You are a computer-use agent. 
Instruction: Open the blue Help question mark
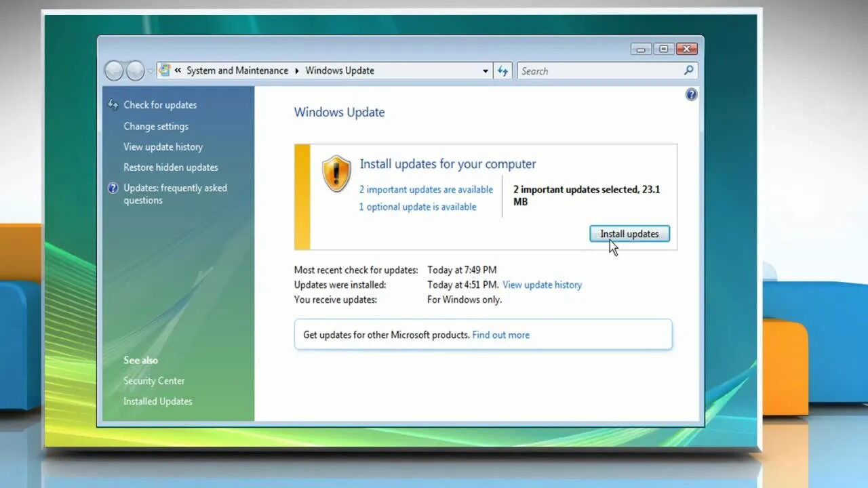click(x=691, y=95)
